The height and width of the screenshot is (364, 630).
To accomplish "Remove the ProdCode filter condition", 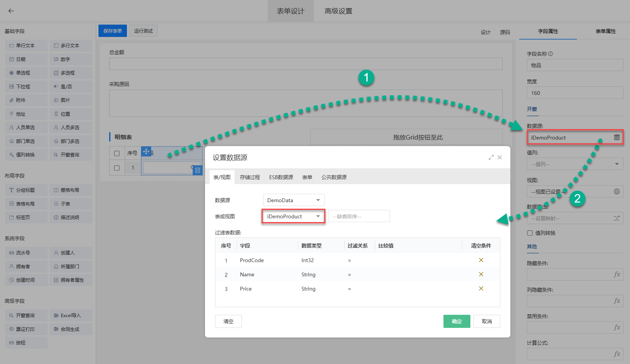I will tap(481, 260).
